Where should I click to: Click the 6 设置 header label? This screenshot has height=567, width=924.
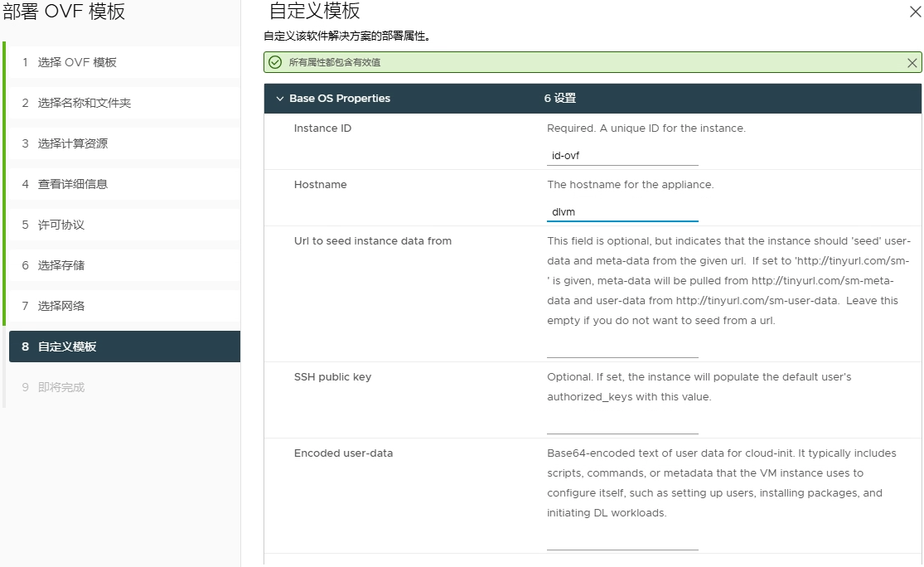pyautogui.click(x=560, y=99)
